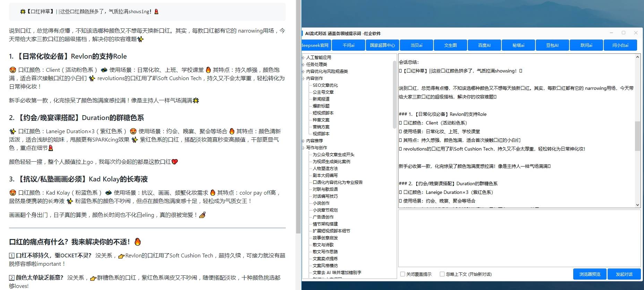The height and width of the screenshot is (290, 644).
Task: Click 浏览器预览 button
Action: [590, 274]
